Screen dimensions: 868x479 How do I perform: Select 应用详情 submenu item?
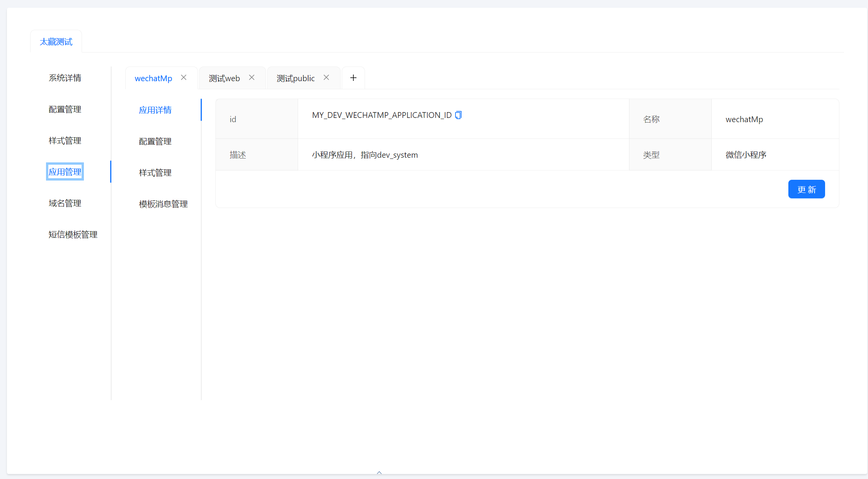155,110
